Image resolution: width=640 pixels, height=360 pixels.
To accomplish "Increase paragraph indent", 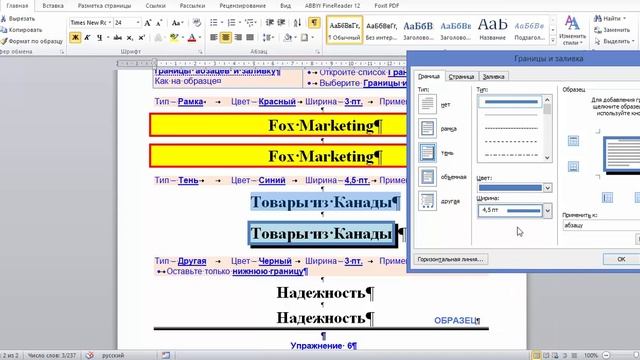I will point(281,23).
